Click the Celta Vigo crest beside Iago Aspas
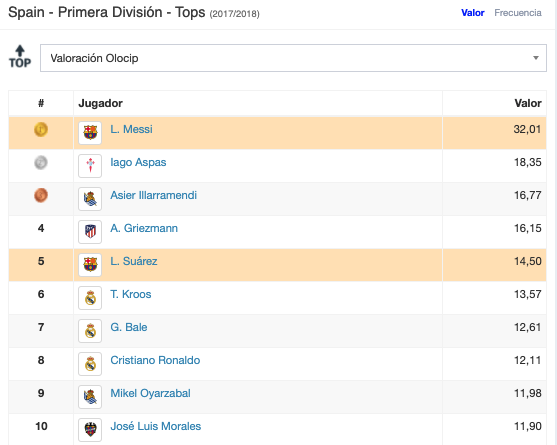This screenshot has height=445, width=557. pyautogui.click(x=90, y=166)
